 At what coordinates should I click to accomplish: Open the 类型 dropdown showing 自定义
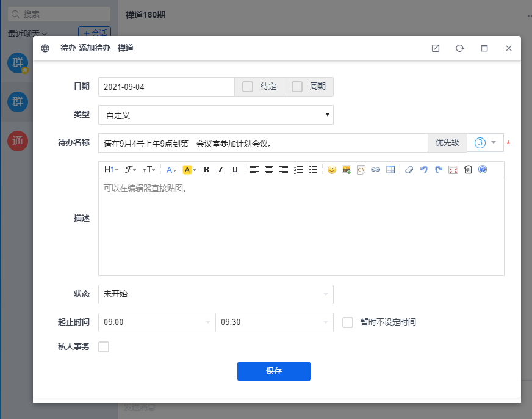coord(215,115)
